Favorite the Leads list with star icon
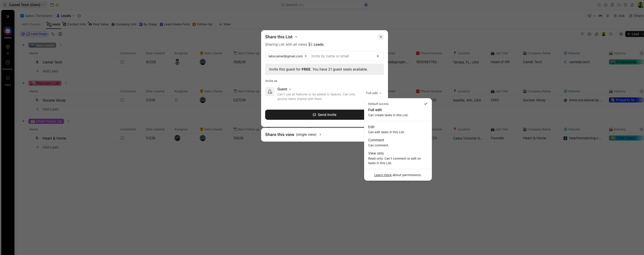The image size is (644, 255). [x=79, y=16]
